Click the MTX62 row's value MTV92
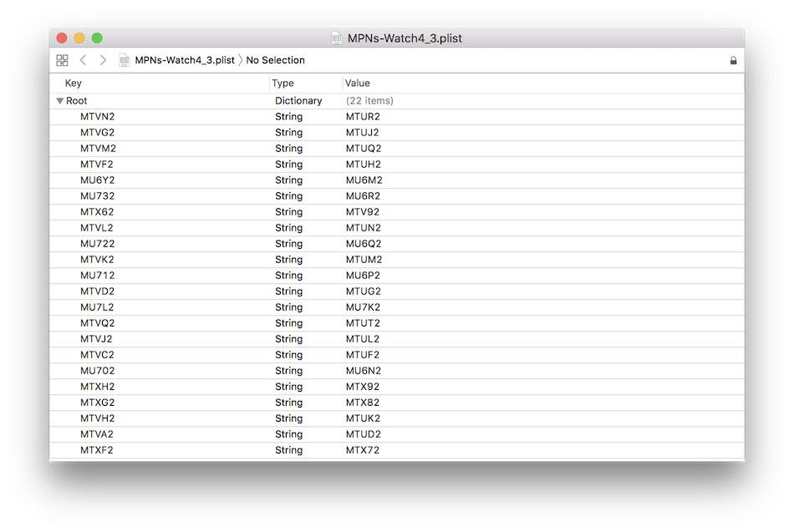 click(x=363, y=211)
